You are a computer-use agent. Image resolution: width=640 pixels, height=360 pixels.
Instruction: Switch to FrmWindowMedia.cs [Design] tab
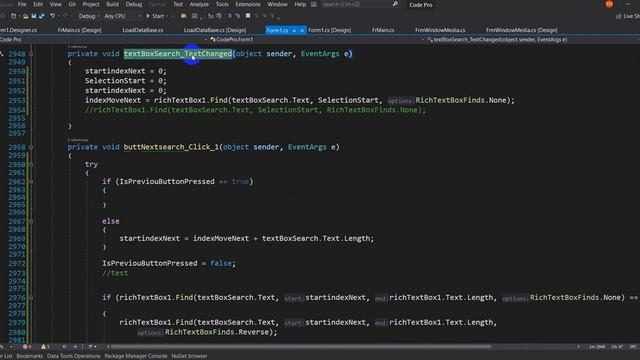[x=521, y=30]
